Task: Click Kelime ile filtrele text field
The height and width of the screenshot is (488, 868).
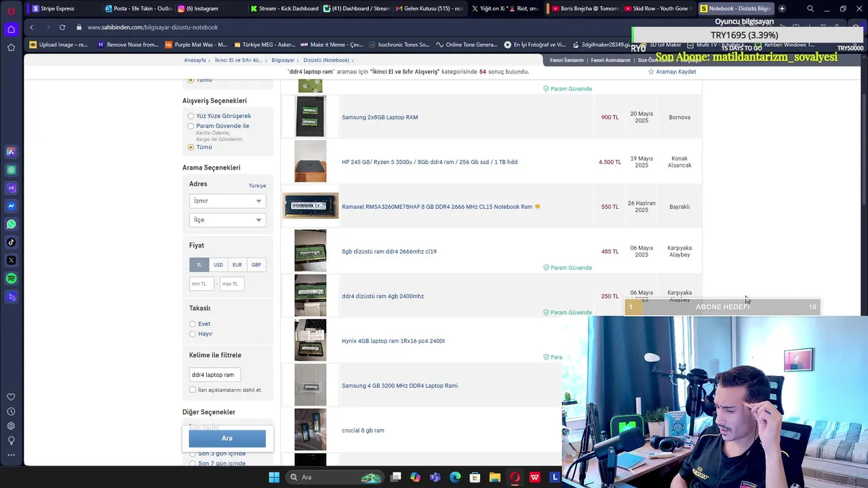Action: click(214, 375)
